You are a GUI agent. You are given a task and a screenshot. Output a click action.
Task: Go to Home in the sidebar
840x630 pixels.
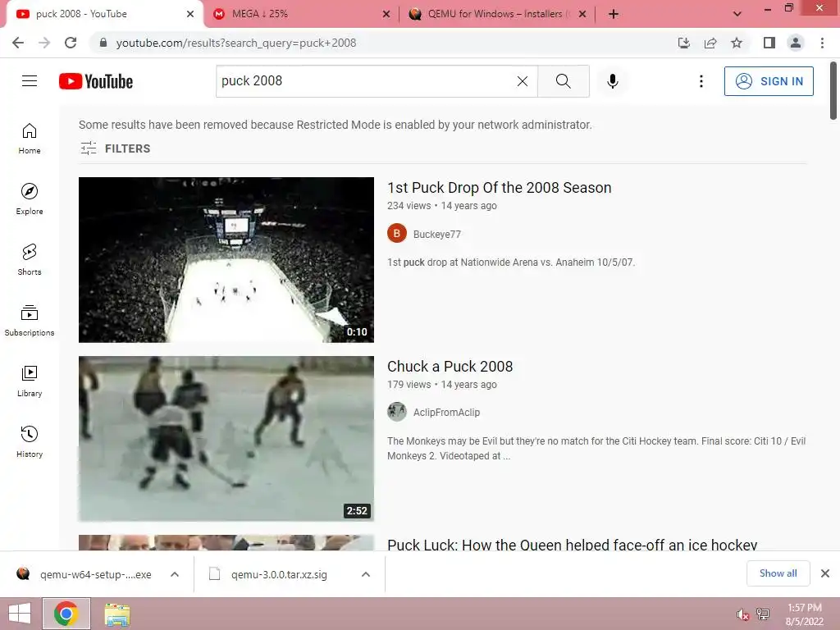[x=30, y=139]
